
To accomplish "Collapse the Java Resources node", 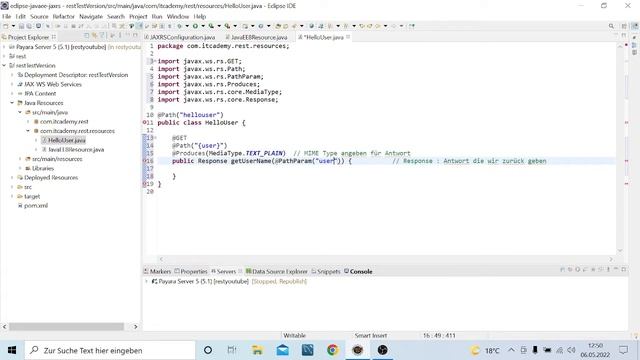I will (12, 103).
